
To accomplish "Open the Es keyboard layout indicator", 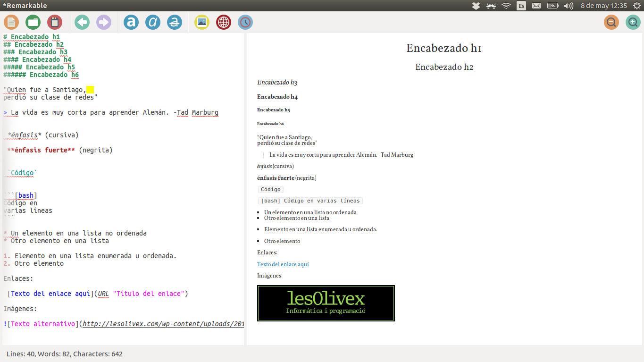I will (521, 6).
